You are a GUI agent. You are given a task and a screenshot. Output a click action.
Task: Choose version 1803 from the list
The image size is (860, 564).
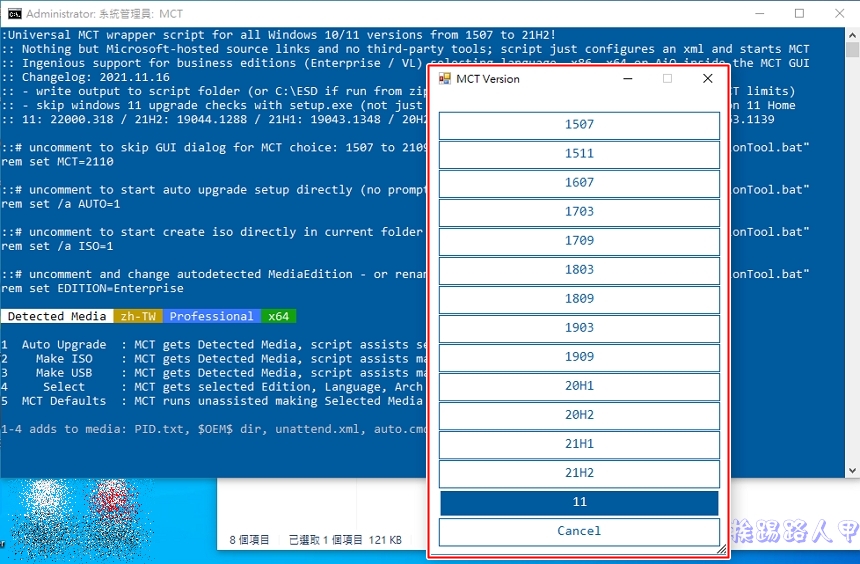pos(579,270)
